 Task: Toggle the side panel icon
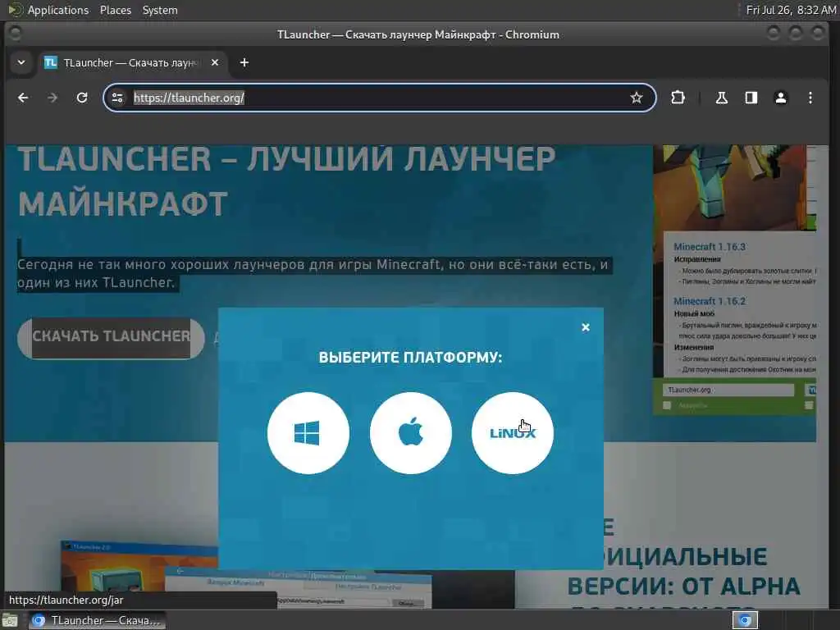coord(751,98)
